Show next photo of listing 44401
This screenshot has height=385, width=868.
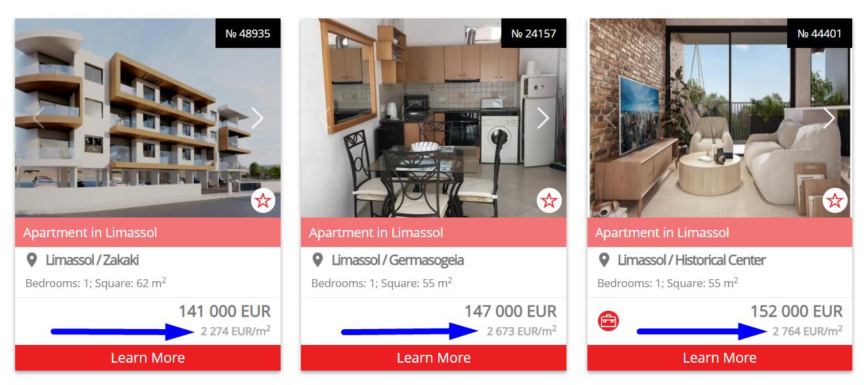click(x=829, y=118)
